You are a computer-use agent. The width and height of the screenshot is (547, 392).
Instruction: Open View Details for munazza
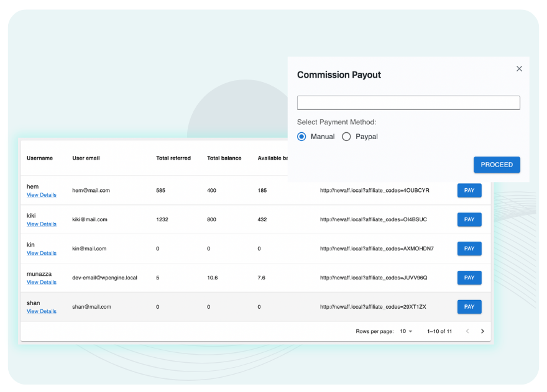click(42, 282)
